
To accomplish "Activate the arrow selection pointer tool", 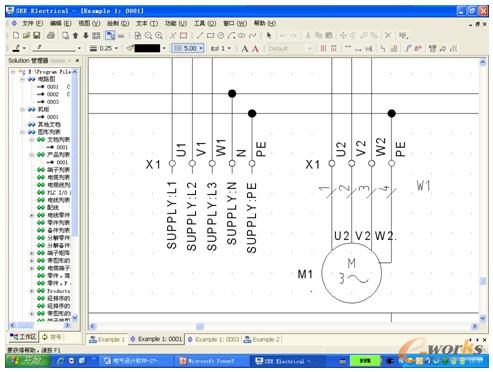I will (269, 36).
